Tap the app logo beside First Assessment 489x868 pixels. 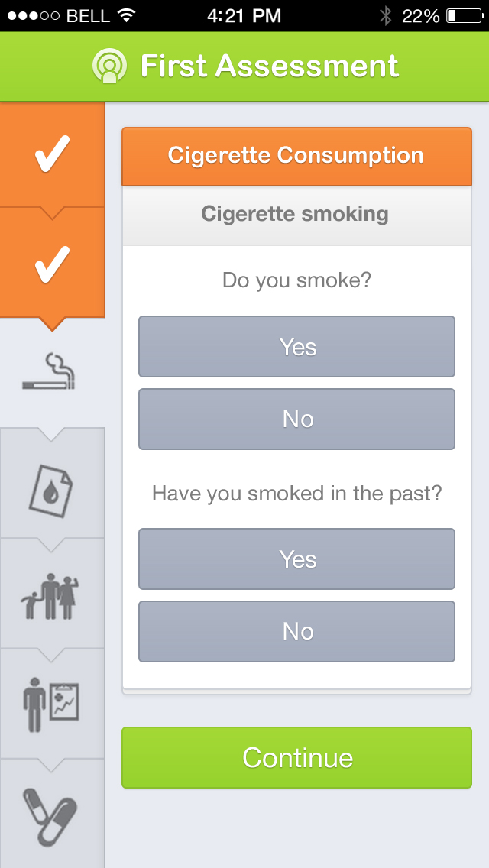[109, 66]
